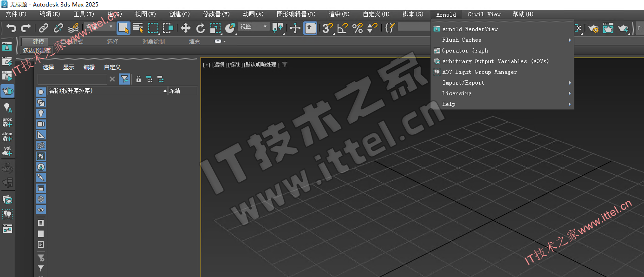This screenshot has height=277, width=644.
Task: Toggle Display Space Warps waves filter
Action: (x=41, y=145)
